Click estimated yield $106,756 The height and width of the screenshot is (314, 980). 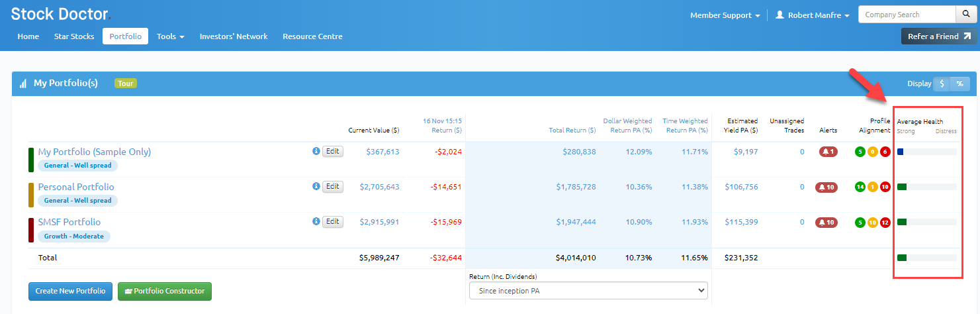click(741, 187)
